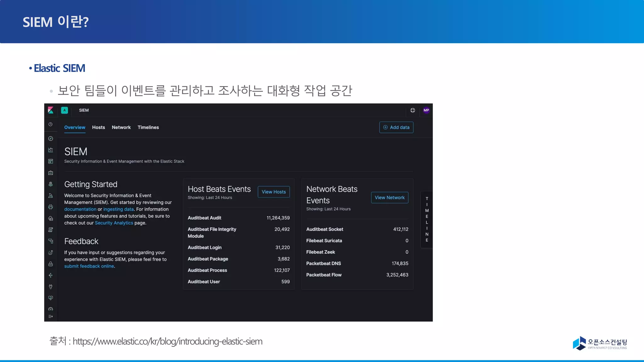644x362 pixels.
Task: Open the space selector "A" badge
Action: click(64, 110)
